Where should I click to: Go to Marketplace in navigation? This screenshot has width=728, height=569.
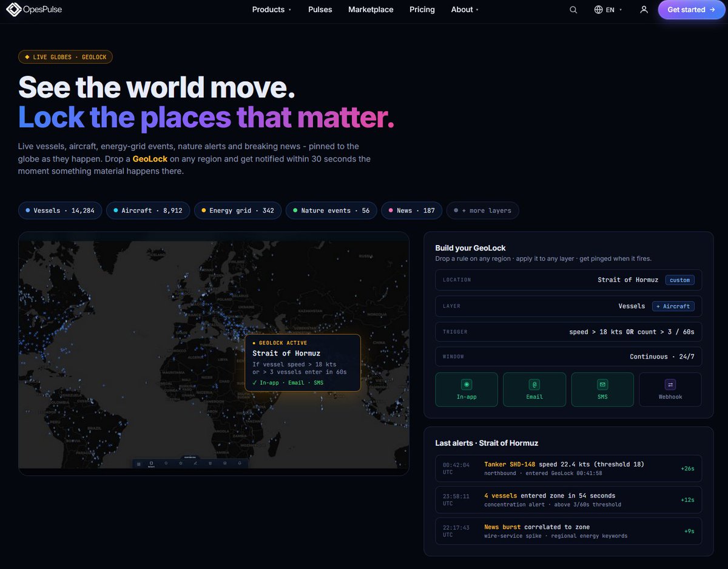371,10
